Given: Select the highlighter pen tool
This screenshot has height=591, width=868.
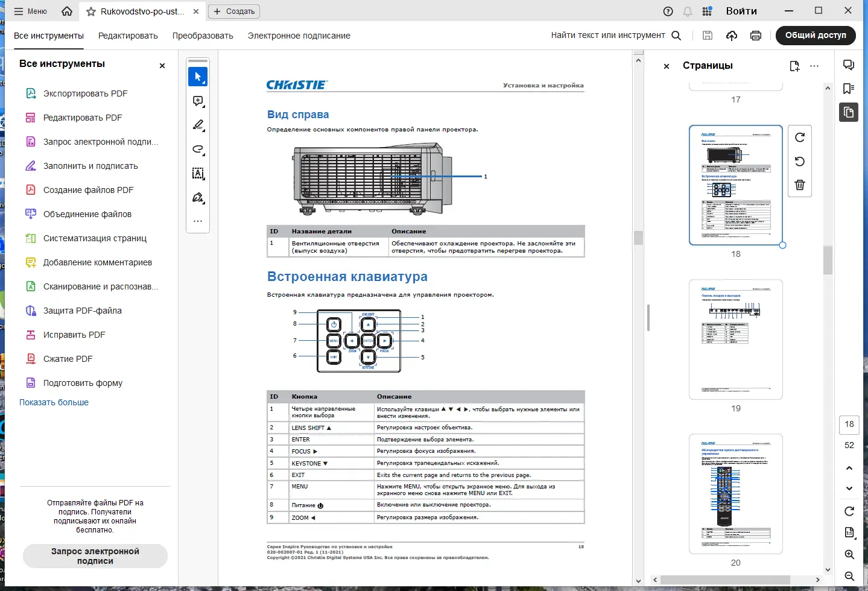Looking at the screenshot, I should pos(198,125).
